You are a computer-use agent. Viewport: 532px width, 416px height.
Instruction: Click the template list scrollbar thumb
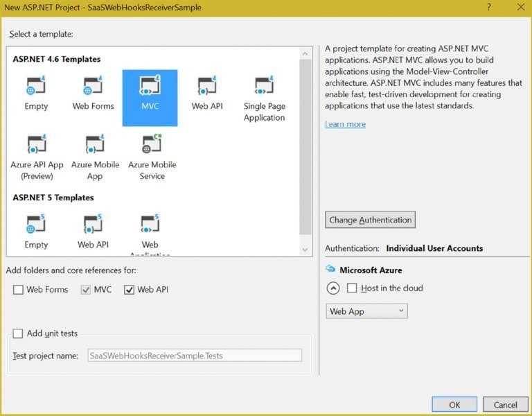[305, 147]
